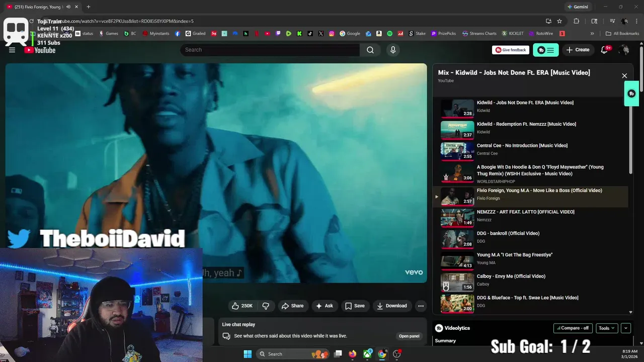Select "Calboy - Envy Me (Official Video)"
644x362 pixels.
[x=511, y=277]
